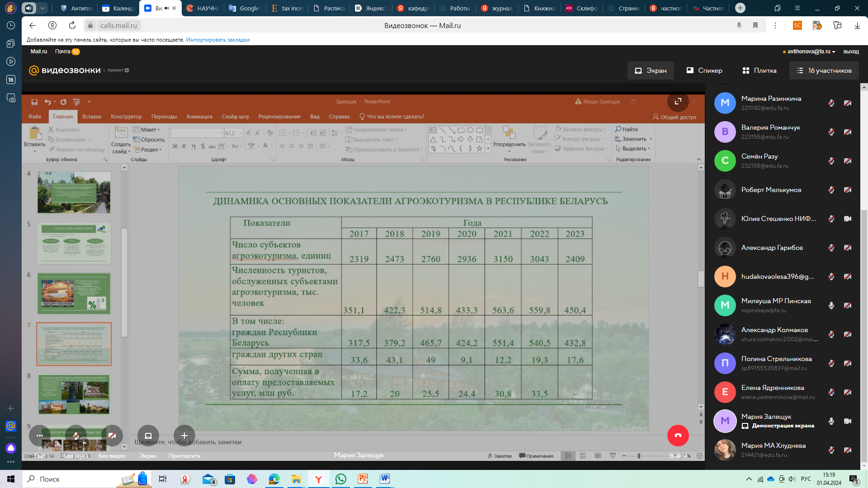Toggle microphone mute in call controls

click(76, 436)
